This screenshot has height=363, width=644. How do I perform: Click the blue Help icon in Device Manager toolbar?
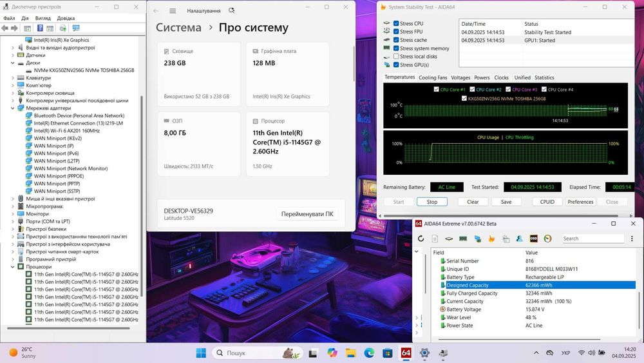click(40, 28)
